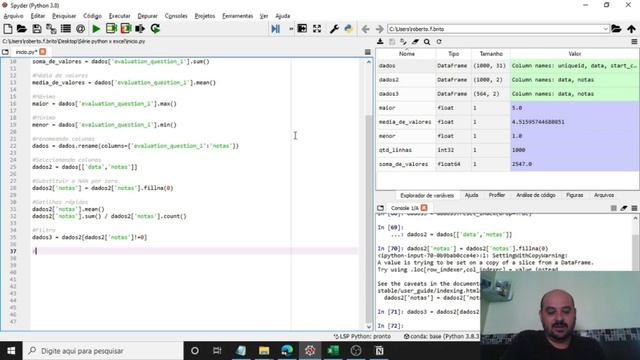This screenshot has height=360, width=640.
Task: Maximize the current pane
Action: (302, 29)
